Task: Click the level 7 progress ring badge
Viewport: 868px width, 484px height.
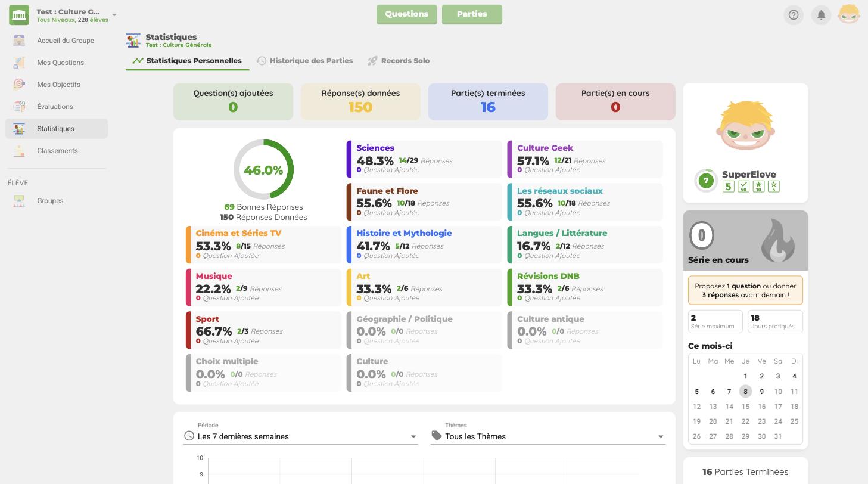Action: click(x=706, y=180)
